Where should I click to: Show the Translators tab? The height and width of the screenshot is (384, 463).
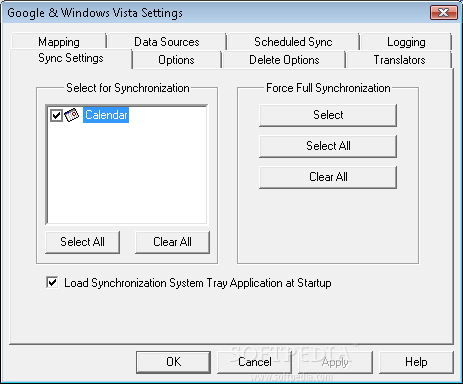[399, 60]
